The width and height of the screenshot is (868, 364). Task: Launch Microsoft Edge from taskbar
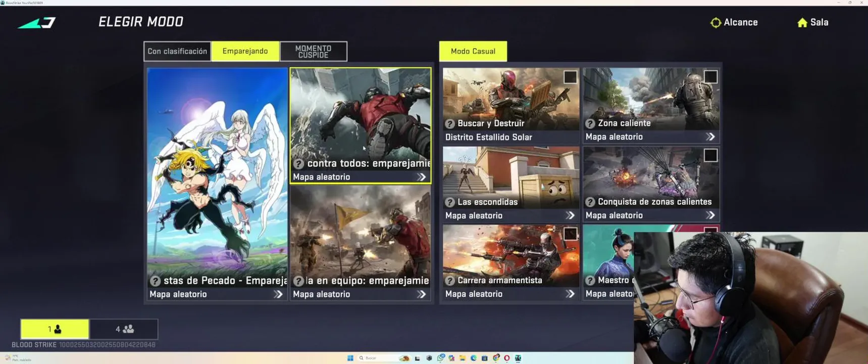[474, 358]
